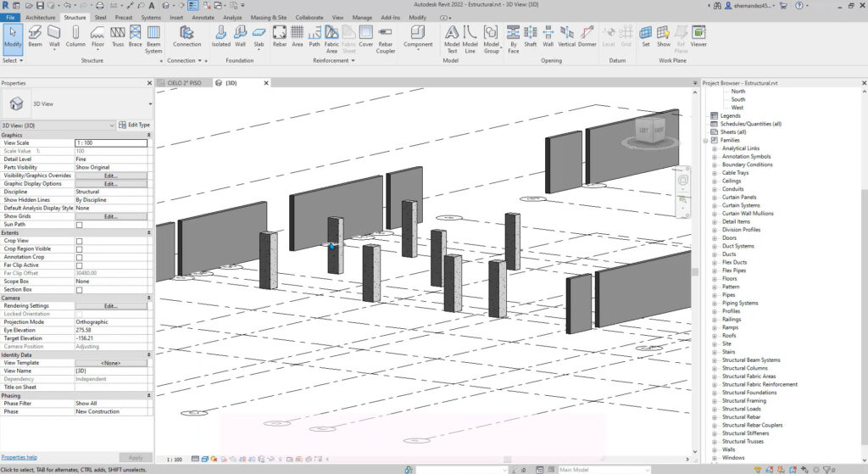Enable the Sun Path checkbox
Screen dimensions: 868x474
80,225
